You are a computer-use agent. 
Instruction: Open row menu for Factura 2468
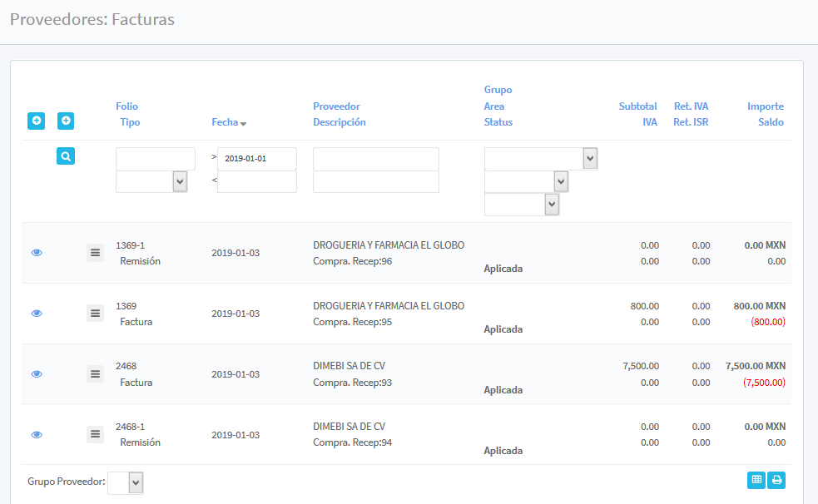tap(95, 373)
